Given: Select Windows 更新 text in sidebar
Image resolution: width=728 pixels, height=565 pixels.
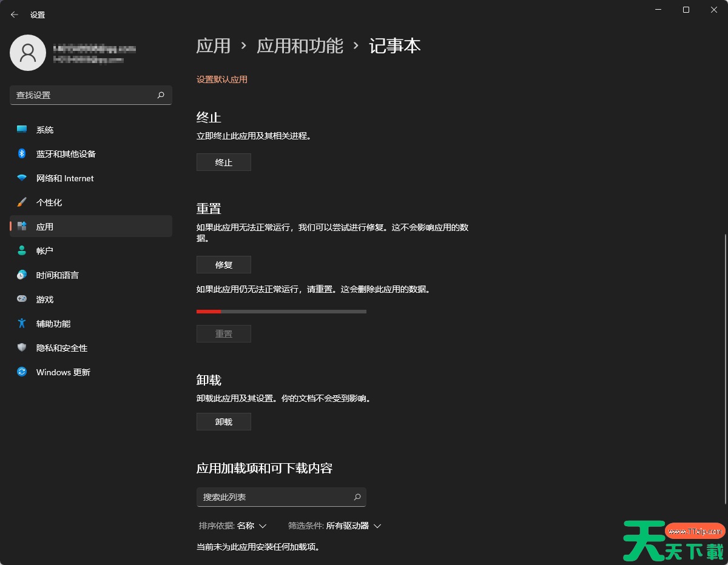Looking at the screenshot, I should 63,372.
